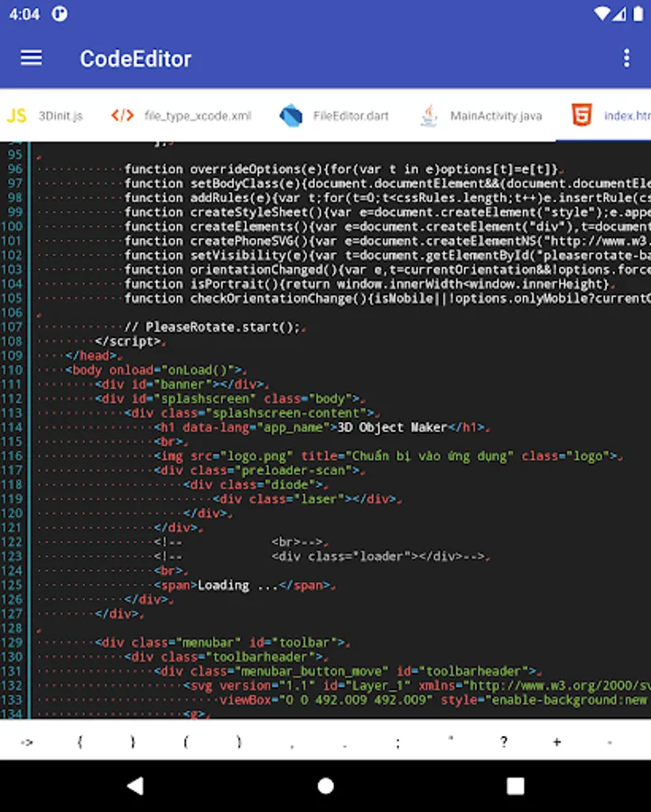This screenshot has height=812, width=651.
Task: Click the commented 'loader' div line
Action: coord(320,556)
